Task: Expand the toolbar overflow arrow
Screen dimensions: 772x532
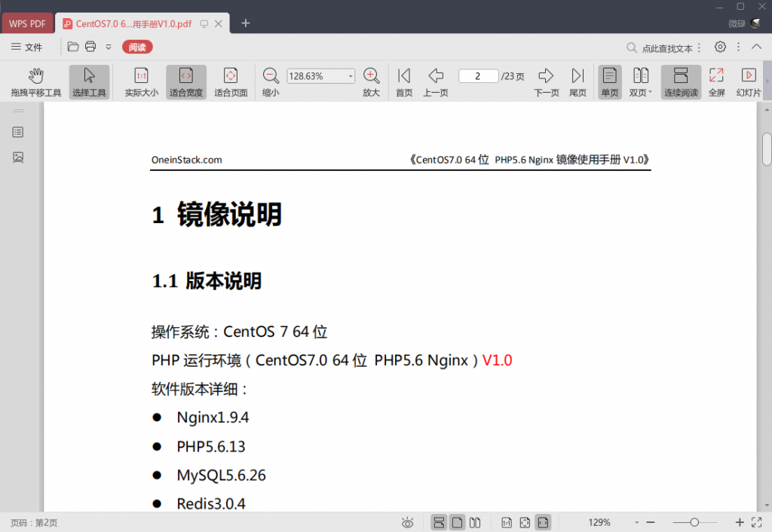Action: point(767,81)
